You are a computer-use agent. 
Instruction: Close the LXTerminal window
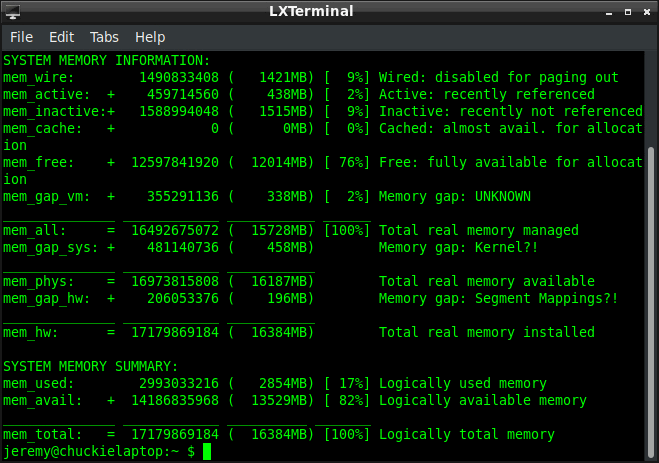point(647,12)
